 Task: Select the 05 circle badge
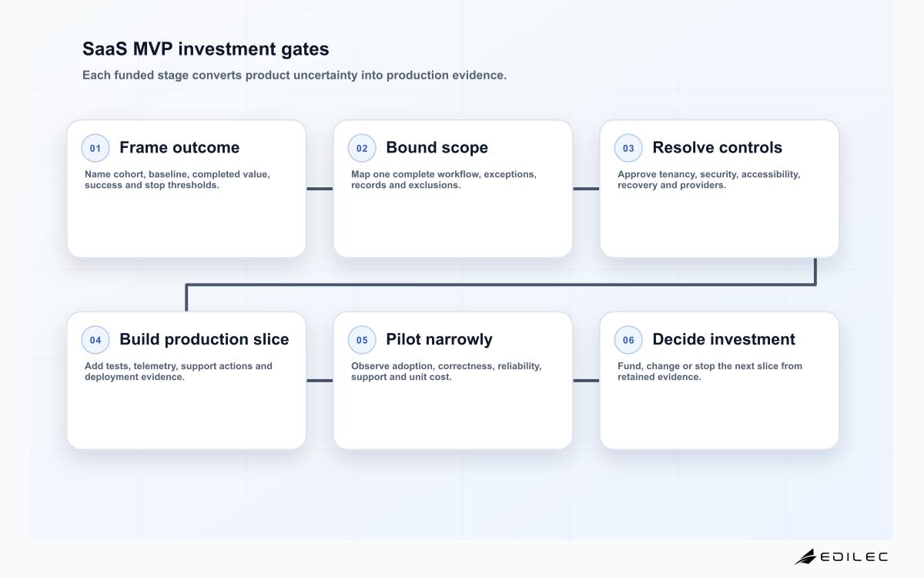tap(362, 340)
